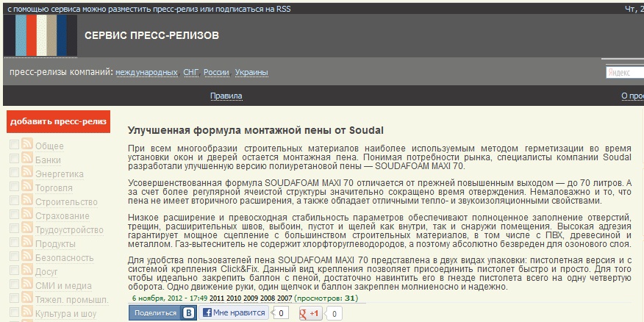Open the Торговля category link
The width and height of the screenshot is (644, 322).
coord(54,188)
